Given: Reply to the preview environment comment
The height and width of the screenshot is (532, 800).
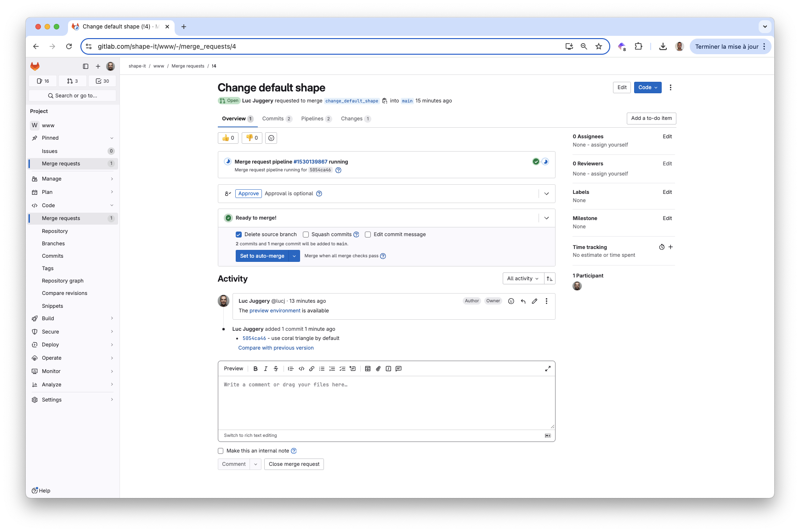Looking at the screenshot, I should tap(523, 301).
